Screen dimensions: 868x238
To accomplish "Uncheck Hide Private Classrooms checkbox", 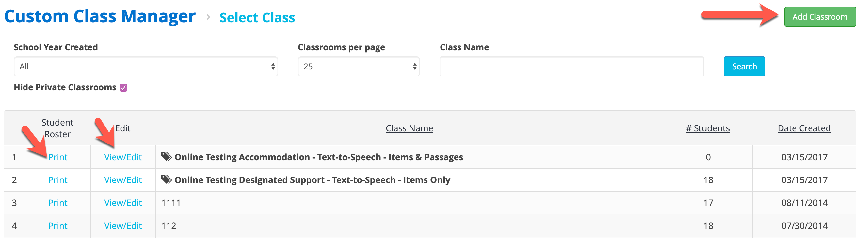I will 124,88.
